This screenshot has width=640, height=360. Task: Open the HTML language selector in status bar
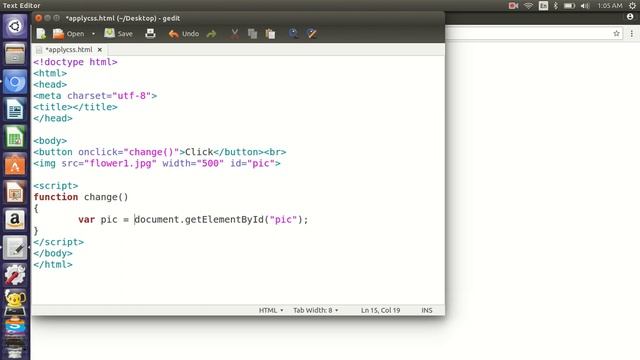coord(271,310)
